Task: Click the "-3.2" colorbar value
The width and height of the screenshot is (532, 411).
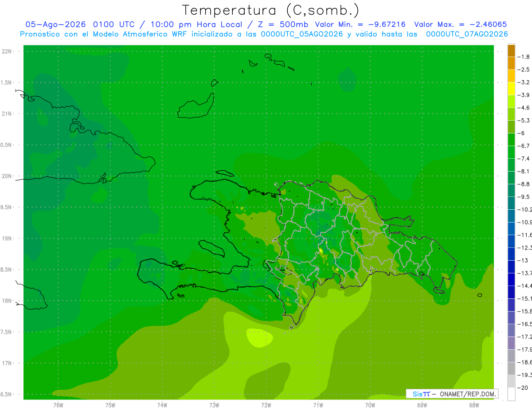Action: [x=524, y=82]
